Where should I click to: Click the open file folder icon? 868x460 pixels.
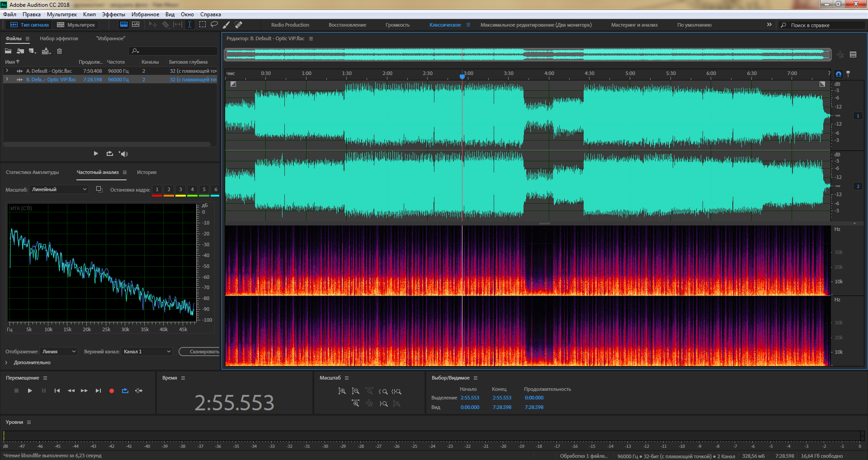(x=8, y=51)
